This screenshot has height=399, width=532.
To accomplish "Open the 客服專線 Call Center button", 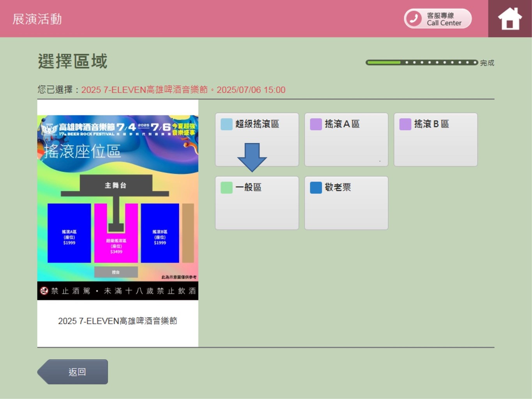I will coord(438,19).
